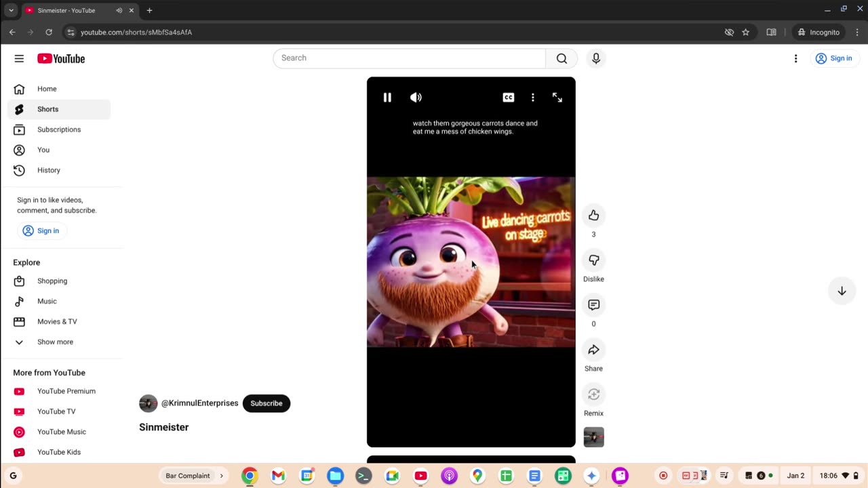Viewport: 868px width, 488px height.
Task: Open YouTube Music link
Action: (59, 432)
